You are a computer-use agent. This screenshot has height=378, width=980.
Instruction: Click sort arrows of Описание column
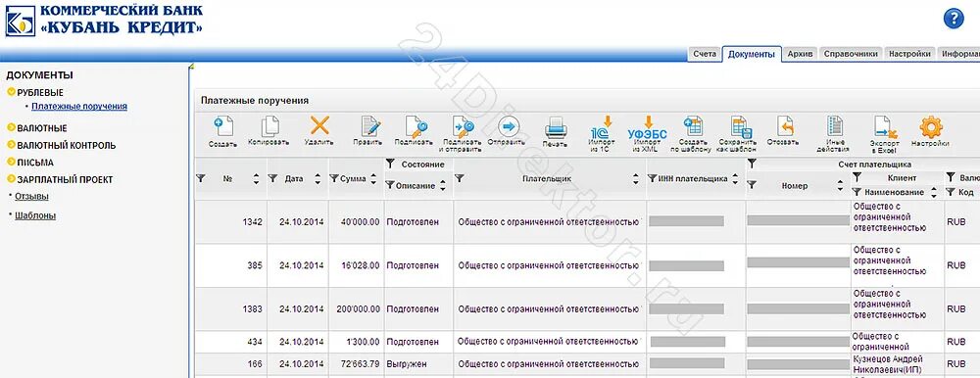coord(443,185)
